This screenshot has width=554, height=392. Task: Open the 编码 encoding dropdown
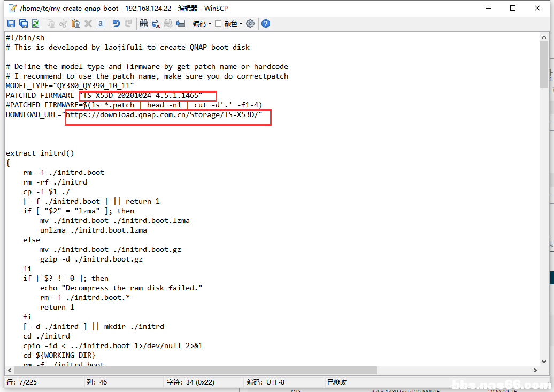(x=202, y=24)
